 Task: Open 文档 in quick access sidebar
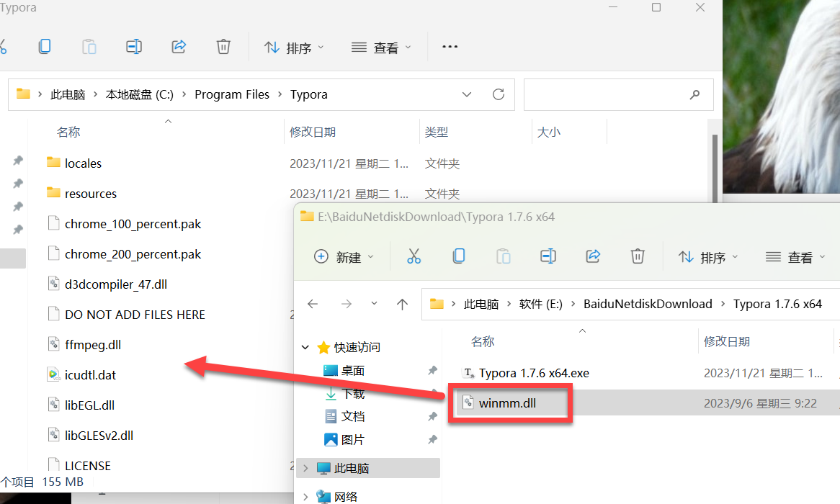(x=353, y=416)
